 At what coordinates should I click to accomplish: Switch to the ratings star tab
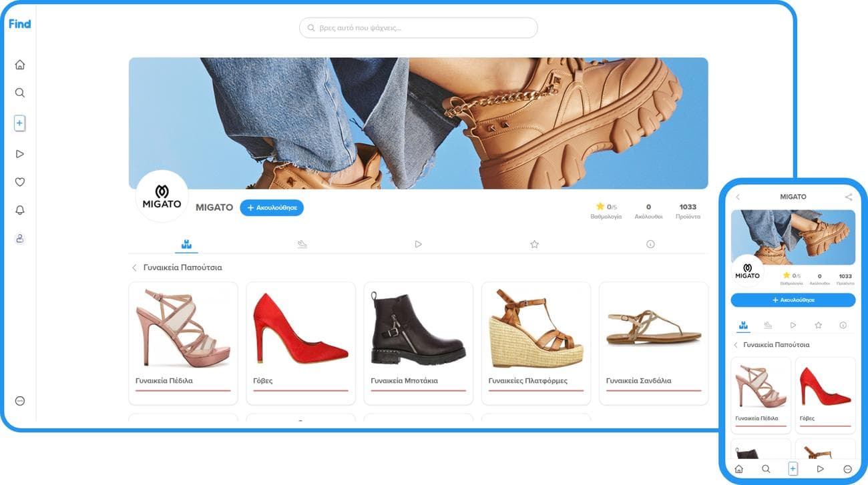point(534,244)
